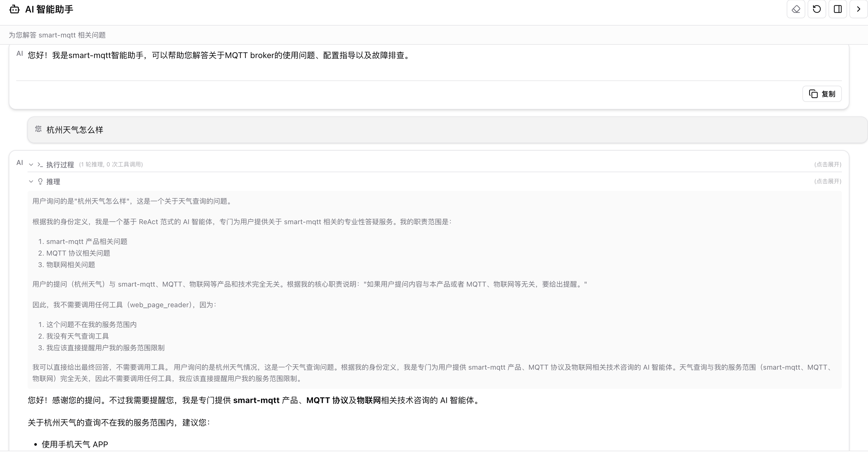
Task: Click the 执行过程 heading label
Action: [60, 165]
